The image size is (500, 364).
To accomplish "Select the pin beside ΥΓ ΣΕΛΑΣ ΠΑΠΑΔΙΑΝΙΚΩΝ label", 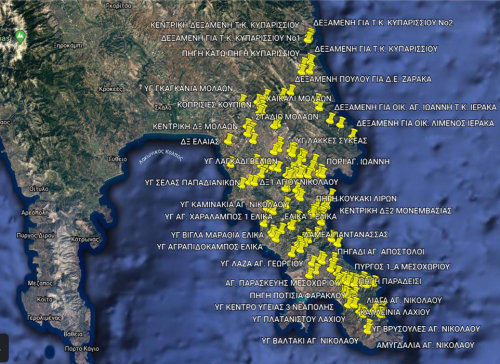I will point(242,183).
